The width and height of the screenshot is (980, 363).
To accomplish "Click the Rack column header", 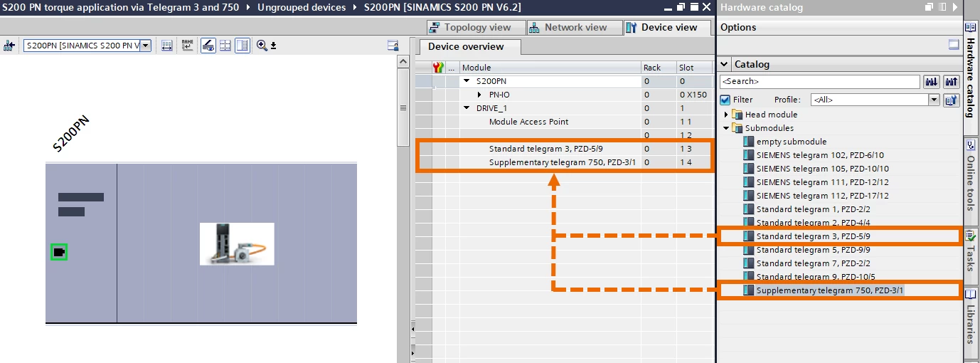I will [x=659, y=68].
